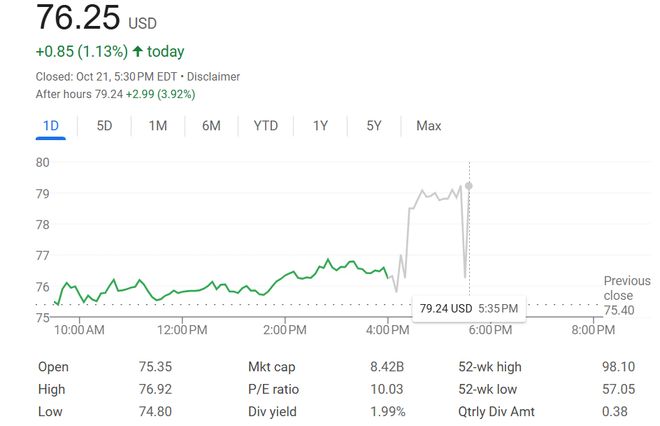Open the Disclaimer link

[x=214, y=77]
